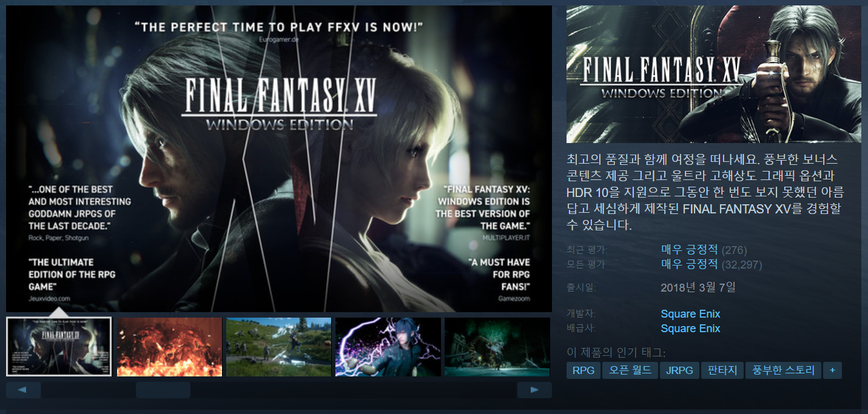Select the 오픈 월드 tag

point(630,370)
